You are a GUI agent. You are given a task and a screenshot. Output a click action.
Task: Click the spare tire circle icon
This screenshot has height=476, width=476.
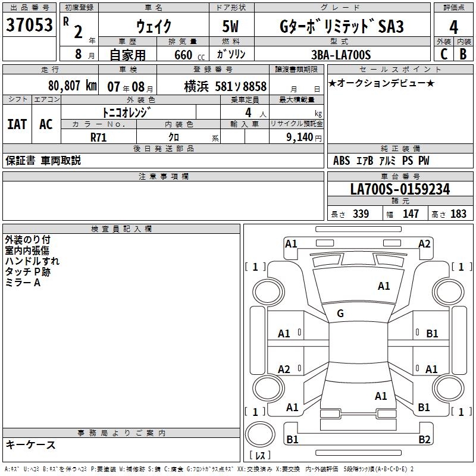260,434
